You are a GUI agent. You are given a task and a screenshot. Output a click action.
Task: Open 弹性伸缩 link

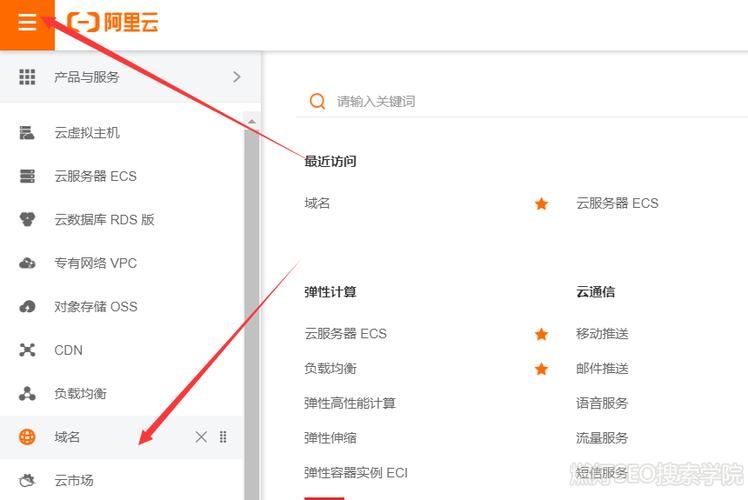click(x=330, y=438)
